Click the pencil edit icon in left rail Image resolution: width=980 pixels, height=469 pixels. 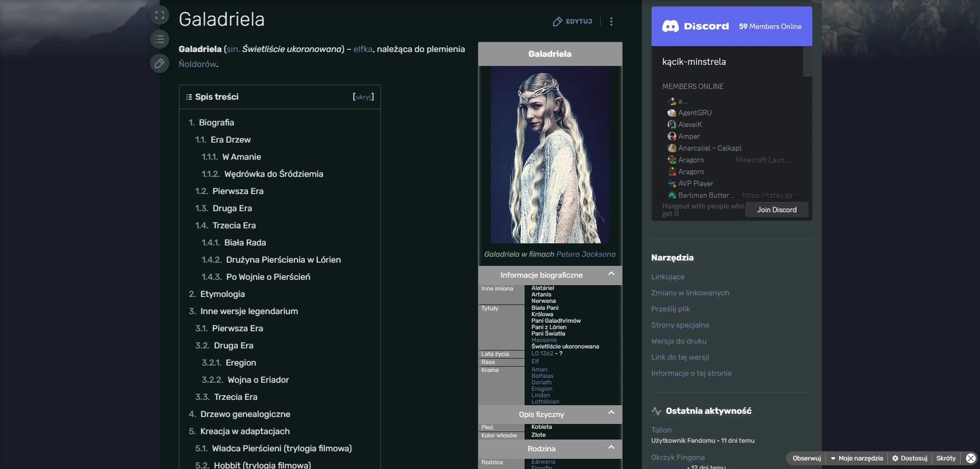160,63
